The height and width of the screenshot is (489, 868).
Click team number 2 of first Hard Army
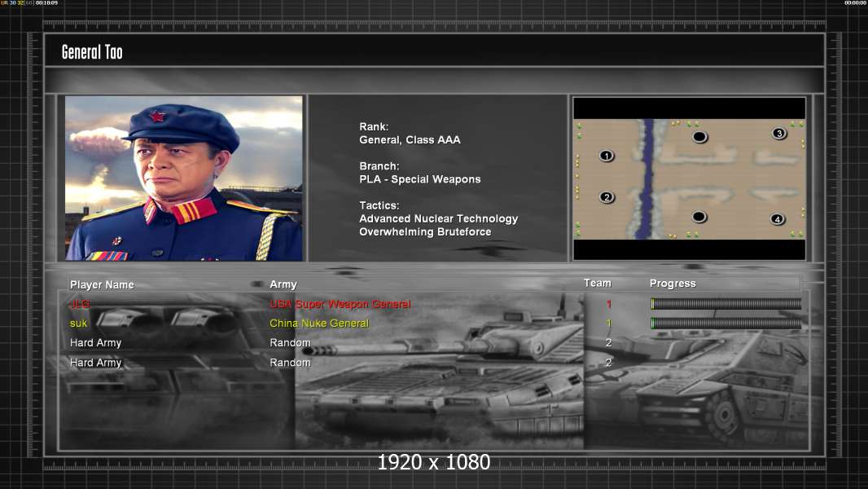tap(608, 343)
